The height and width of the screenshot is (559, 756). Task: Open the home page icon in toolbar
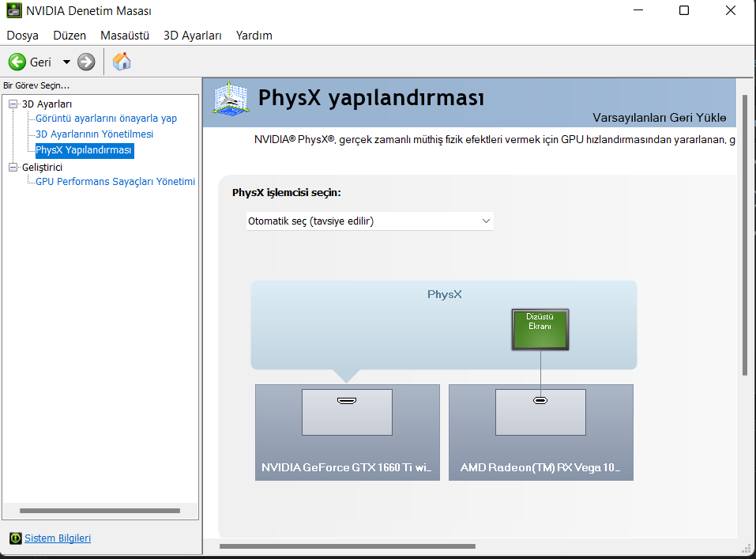(x=122, y=62)
